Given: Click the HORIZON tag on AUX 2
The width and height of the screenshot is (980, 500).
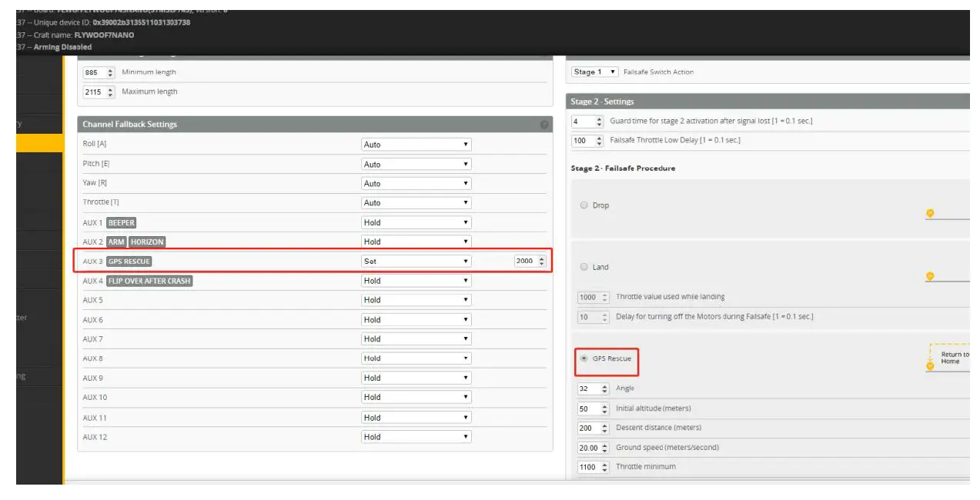Looking at the screenshot, I should click(x=147, y=242).
